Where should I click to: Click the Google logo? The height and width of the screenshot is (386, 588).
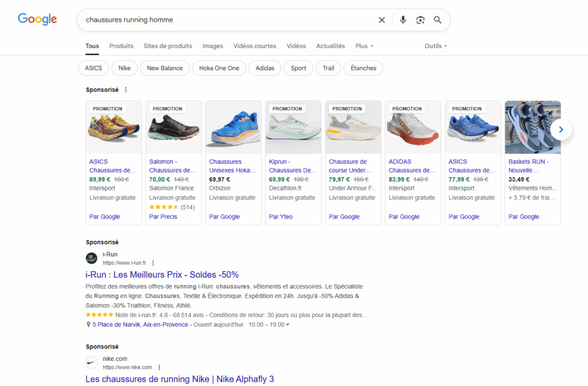(x=37, y=19)
